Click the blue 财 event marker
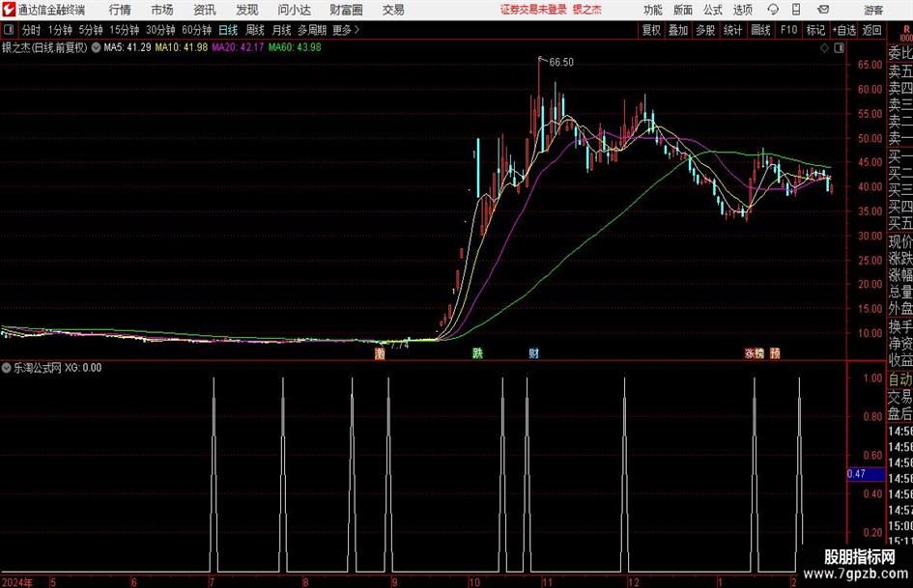 tap(533, 353)
